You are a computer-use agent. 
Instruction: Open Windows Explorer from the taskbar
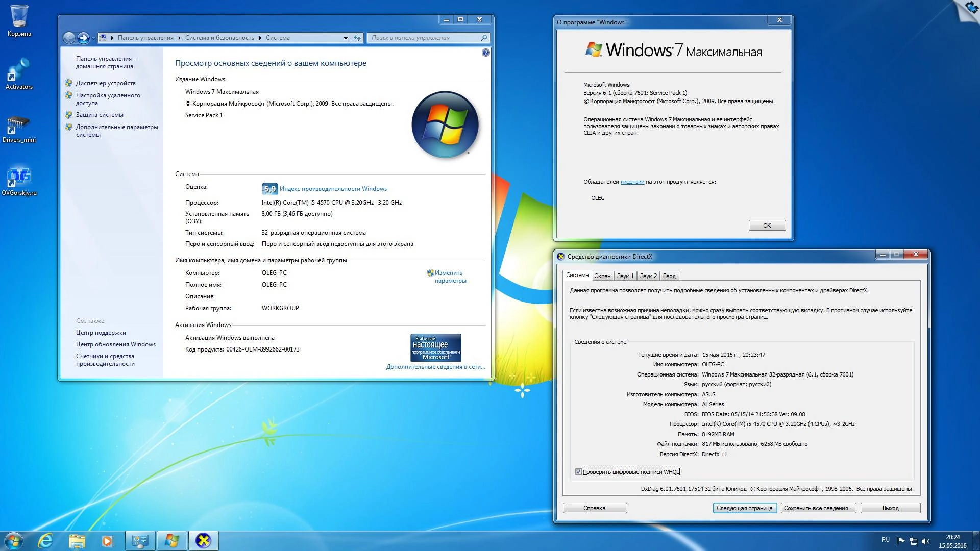click(x=77, y=540)
